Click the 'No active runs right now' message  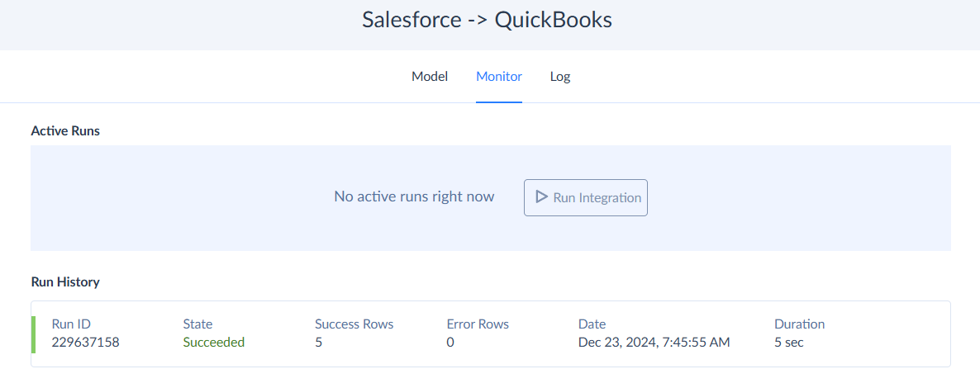[414, 196]
